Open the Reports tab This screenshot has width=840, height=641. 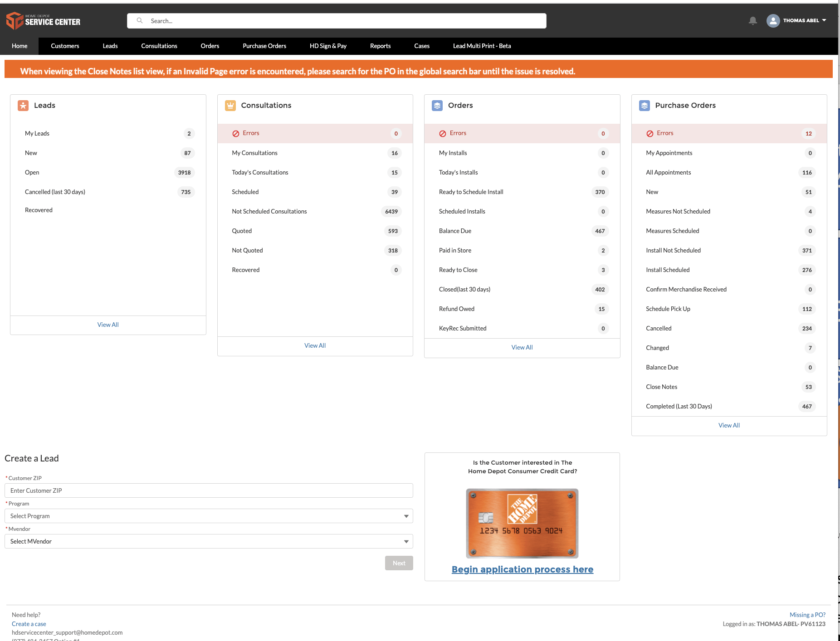(x=380, y=46)
